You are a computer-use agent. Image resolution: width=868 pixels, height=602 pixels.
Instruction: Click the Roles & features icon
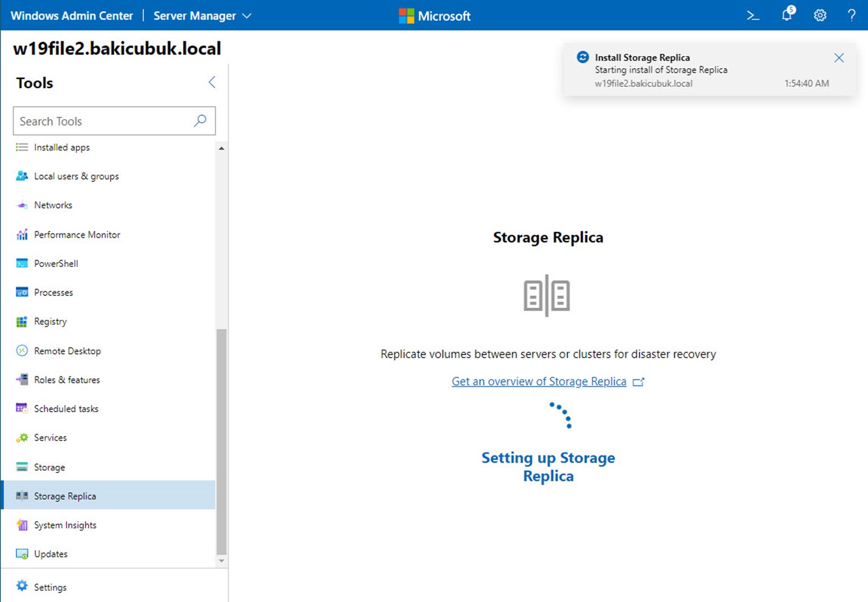point(22,379)
